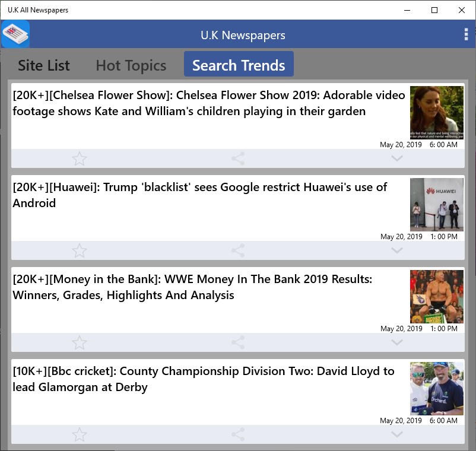Star the WWE Money in the Bank article
476x451 pixels.
tap(80, 342)
